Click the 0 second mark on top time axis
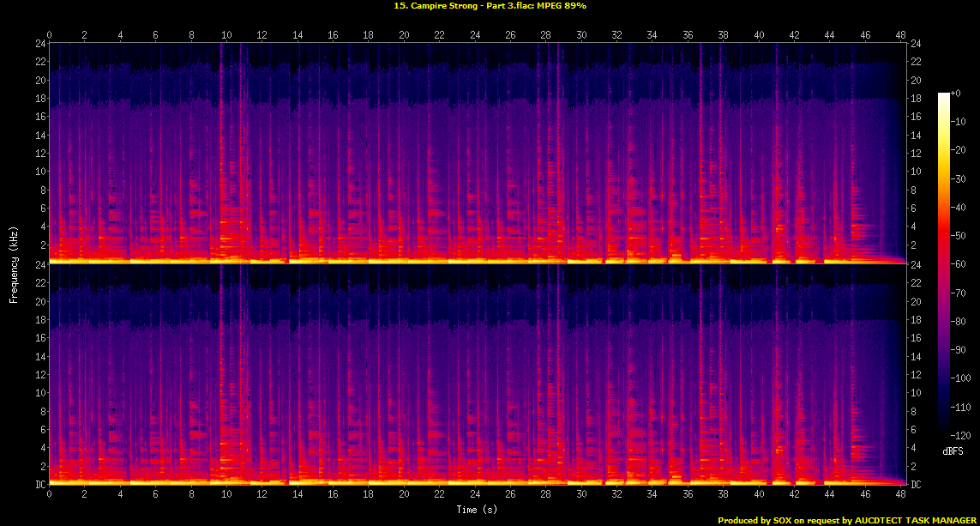Viewport: 980px width, 526px height. point(50,34)
